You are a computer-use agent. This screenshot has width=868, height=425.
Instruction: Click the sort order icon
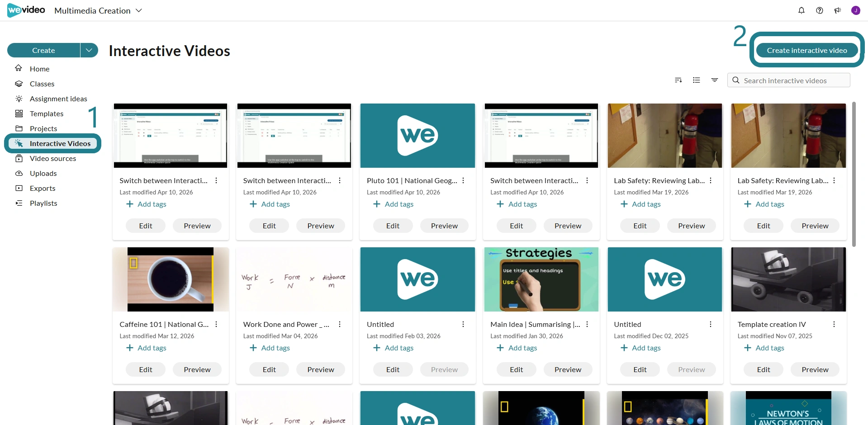pos(678,80)
